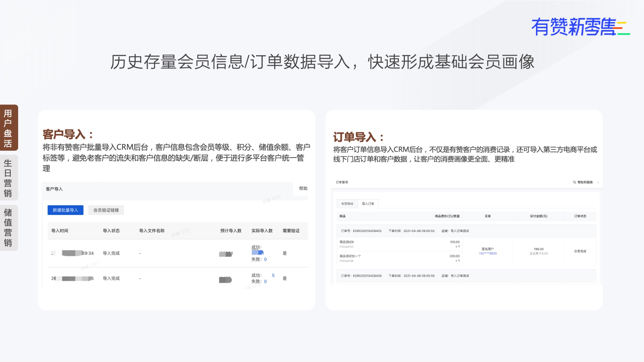This screenshot has height=362, width=644.
Task: Click the 实际导入数 column header
Action: point(262,231)
